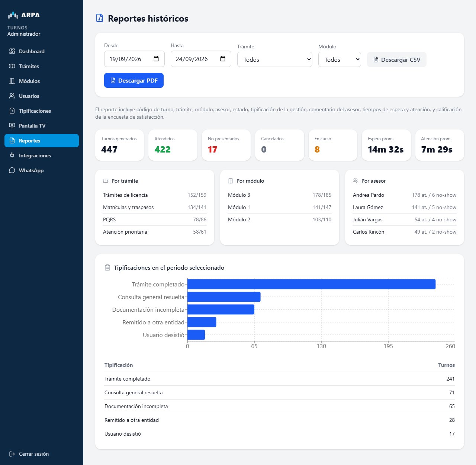
Task: Open the Hasta date calendar picker icon
Action: tap(223, 59)
